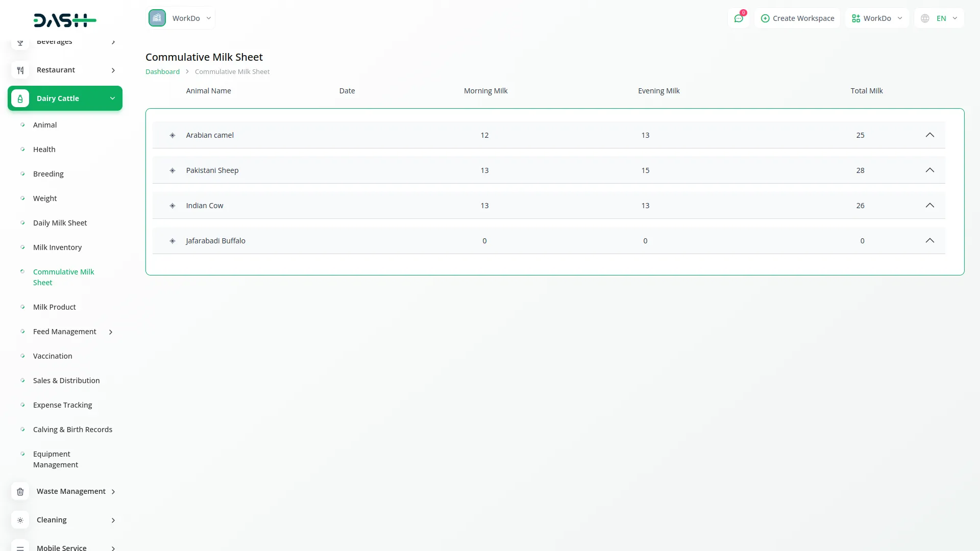The image size is (980, 551).
Task: Select the Calving & Birth Records item
Action: (72, 430)
